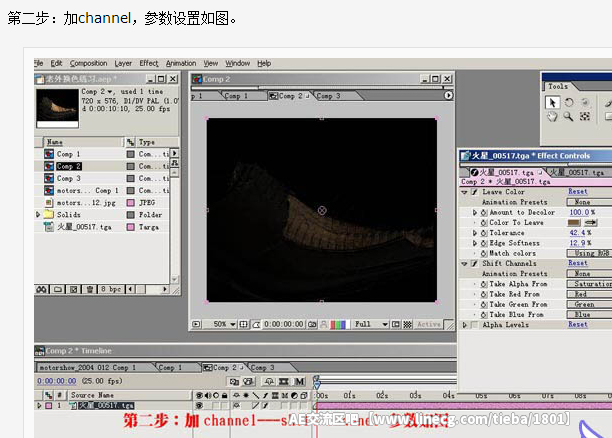This screenshot has height=438, width=612.
Task: Toggle the Motion Blur M button in timeline
Action: coord(299,381)
